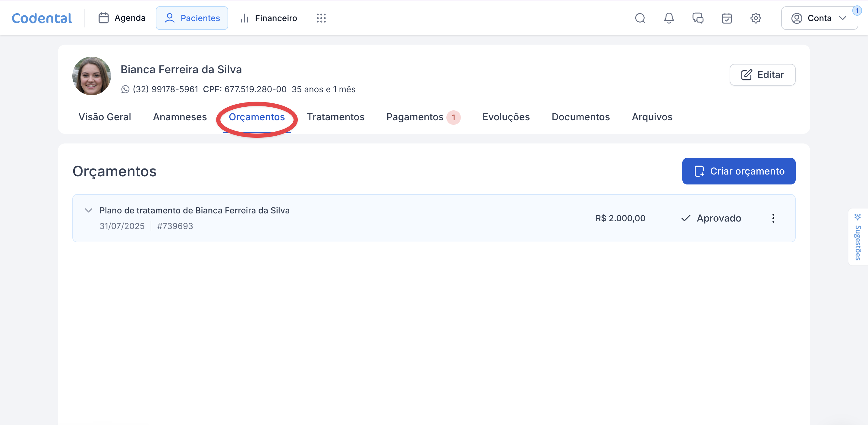The width and height of the screenshot is (868, 425).
Task: Open the Sugestões side panel
Action: pos(857,237)
